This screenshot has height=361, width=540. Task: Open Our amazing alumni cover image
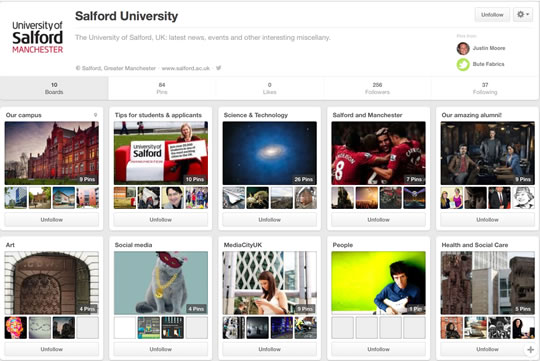pyautogui.click(x=488, y=153)
